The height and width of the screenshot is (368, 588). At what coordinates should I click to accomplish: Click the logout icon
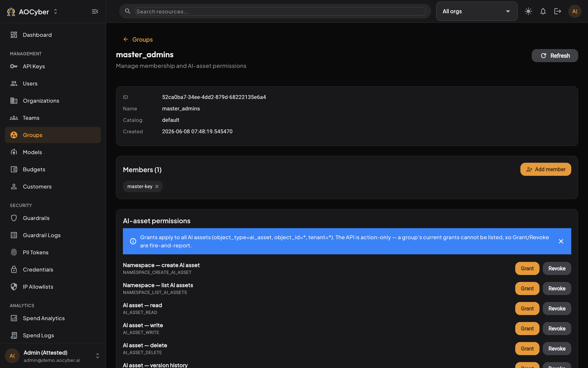(558, 11)
